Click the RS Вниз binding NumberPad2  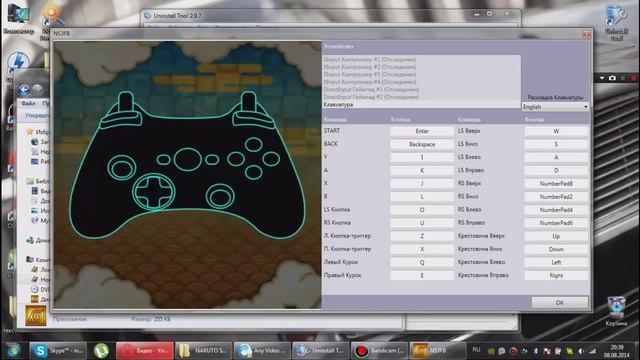pos(556,196)
